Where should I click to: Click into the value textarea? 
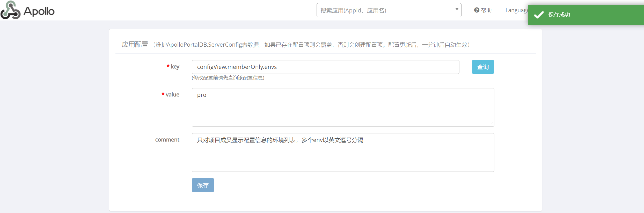pyautogui.click(x=343, y=107)
